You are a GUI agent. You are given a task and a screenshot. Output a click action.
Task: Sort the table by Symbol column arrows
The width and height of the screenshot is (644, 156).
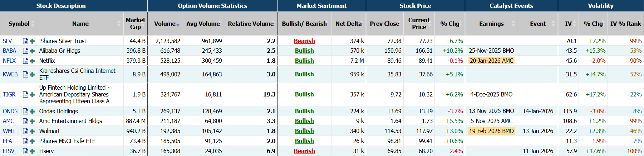click(x=33, y=24)
